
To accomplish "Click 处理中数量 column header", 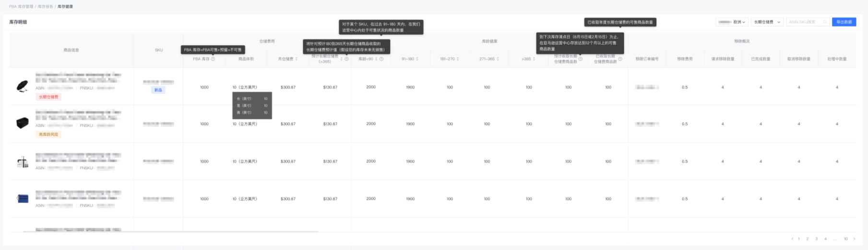I will coord(837,59).
